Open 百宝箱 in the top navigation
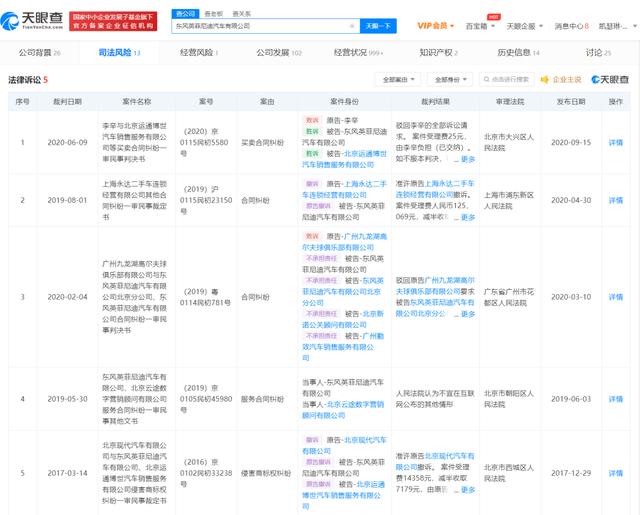 click(477, 25)
